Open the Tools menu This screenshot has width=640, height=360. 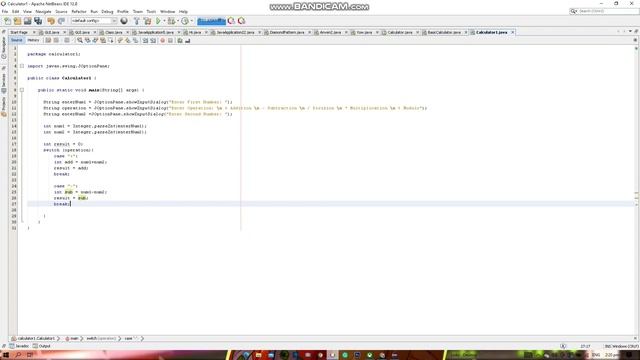[x=151, y=11]
